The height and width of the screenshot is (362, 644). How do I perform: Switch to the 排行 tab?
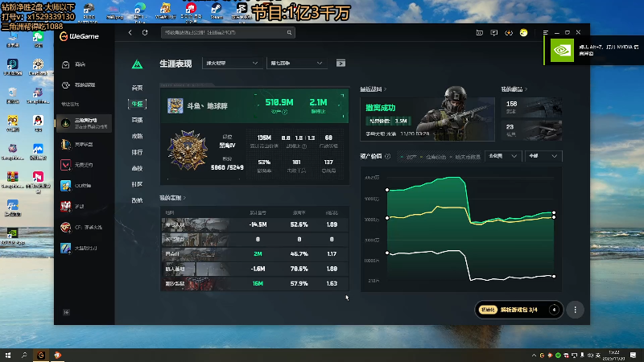[137, 152]
